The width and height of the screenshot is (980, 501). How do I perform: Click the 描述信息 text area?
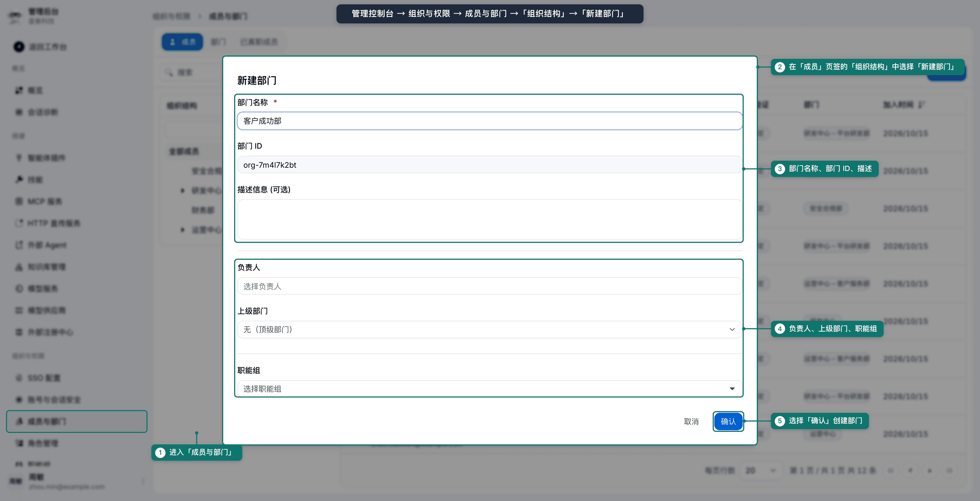(x=490, y=219)
